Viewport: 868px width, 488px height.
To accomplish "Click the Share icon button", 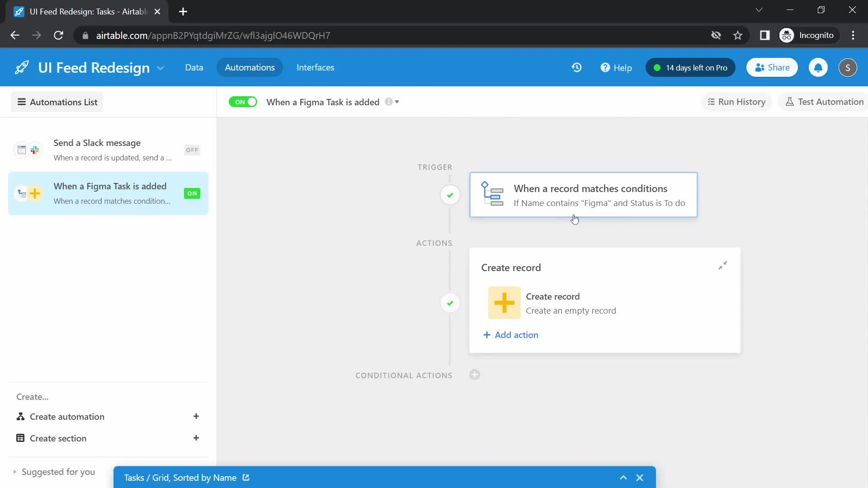I will (772, 67).
